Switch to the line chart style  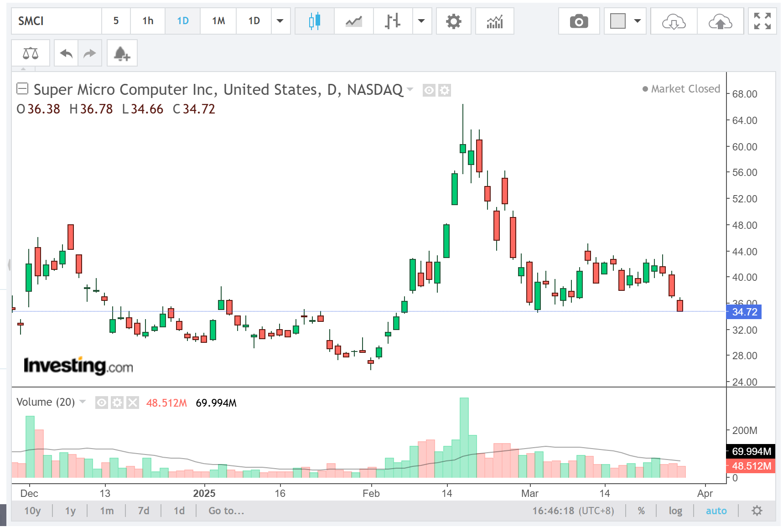pyautogui.click(x=353, y=21)
